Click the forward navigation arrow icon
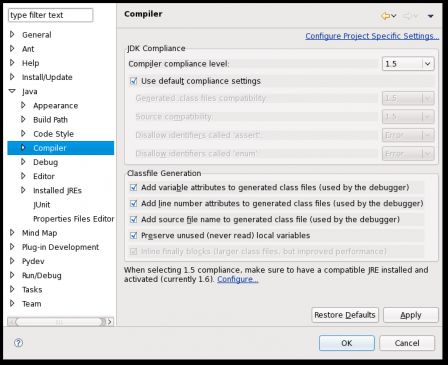The height and width of the screenshot is (365, 448). (x=407, y=16)
